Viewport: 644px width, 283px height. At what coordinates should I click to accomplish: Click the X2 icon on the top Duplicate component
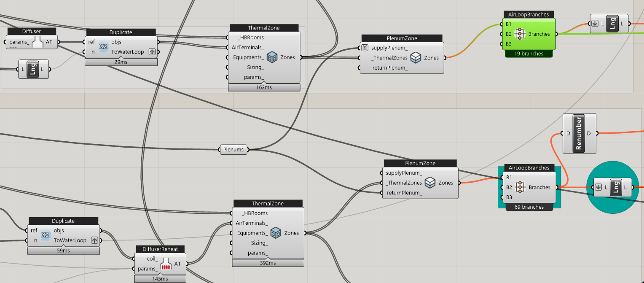[x=103, y=47]
